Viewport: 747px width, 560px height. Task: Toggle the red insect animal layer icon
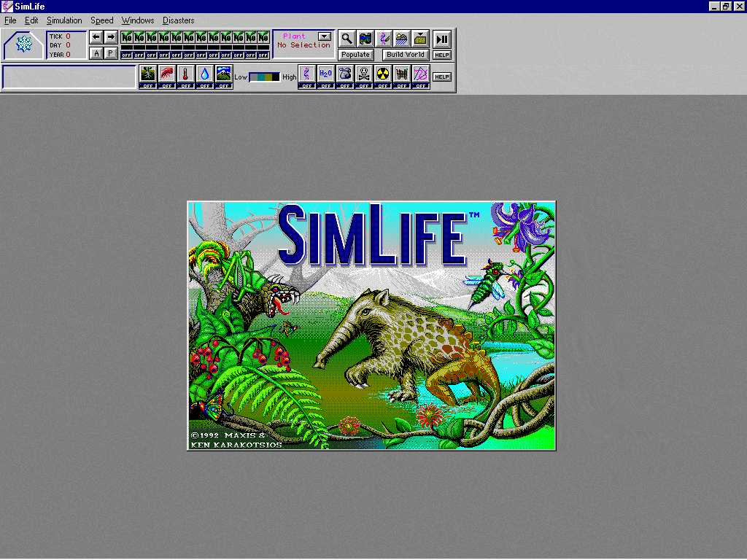tap(167, 74)
